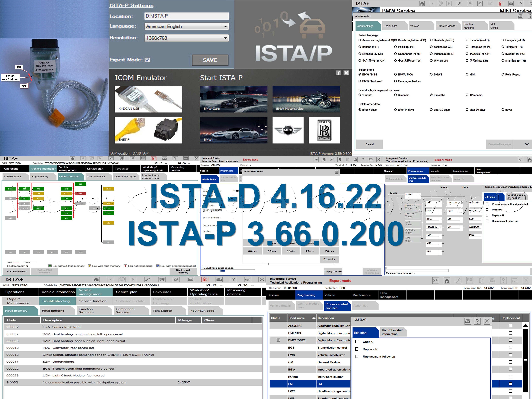Click forward arrow in ISTA+ fault memory window

[x=133, y=279]
